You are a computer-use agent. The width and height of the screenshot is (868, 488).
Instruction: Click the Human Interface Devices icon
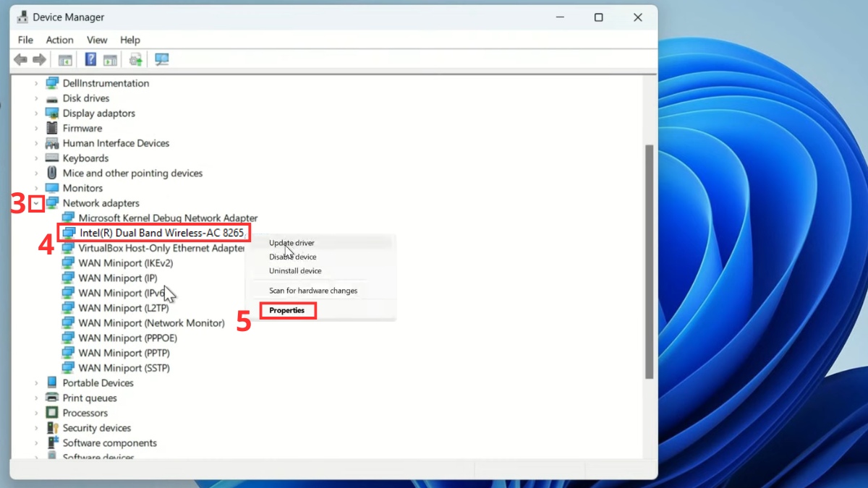point(52,143)
